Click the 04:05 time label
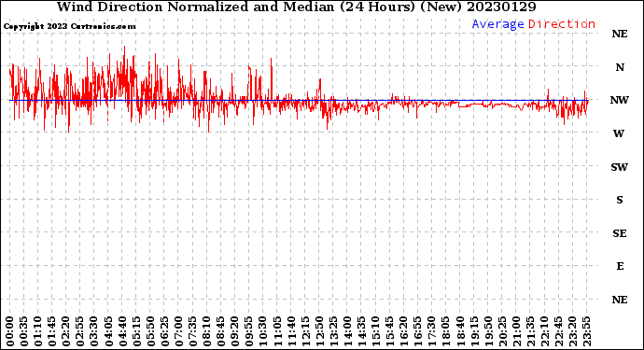 tap(108, 331)
